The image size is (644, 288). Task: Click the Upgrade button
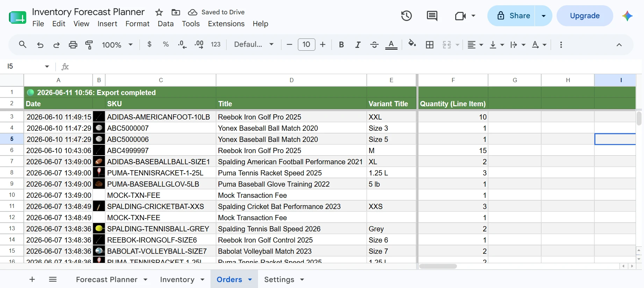[585, 16]
